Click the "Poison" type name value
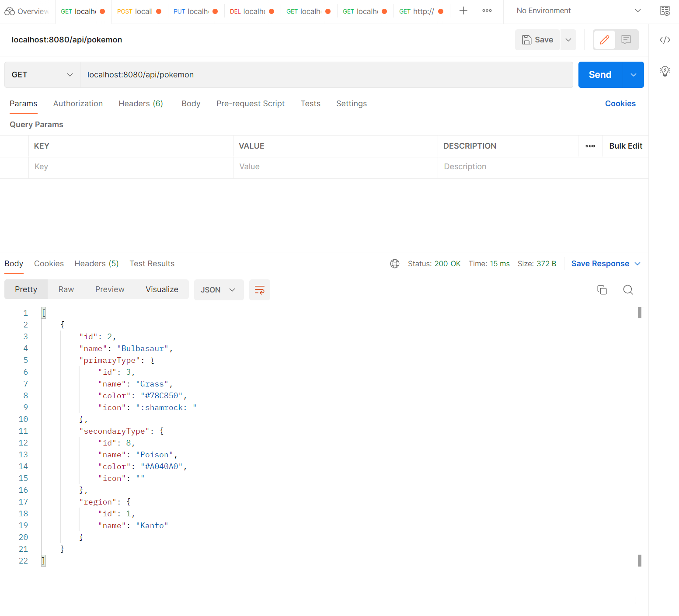The width and height of the screenshot is (679, 616). [154, 455]
